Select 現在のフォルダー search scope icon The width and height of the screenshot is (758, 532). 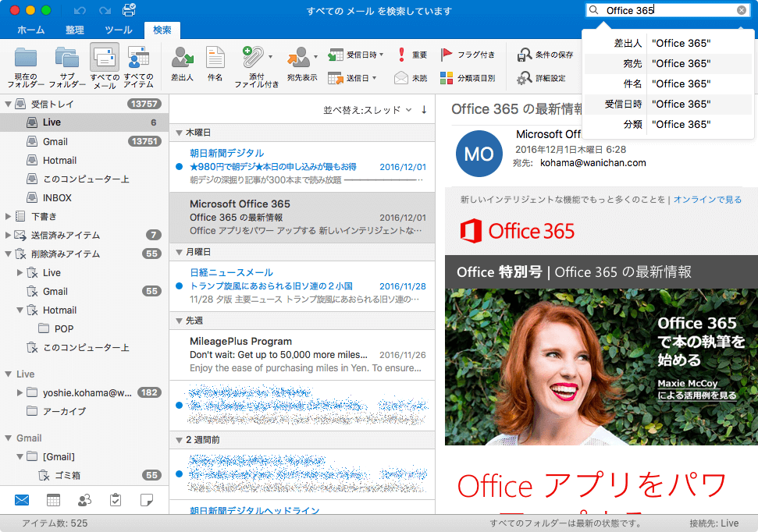[x=26, y=58]
